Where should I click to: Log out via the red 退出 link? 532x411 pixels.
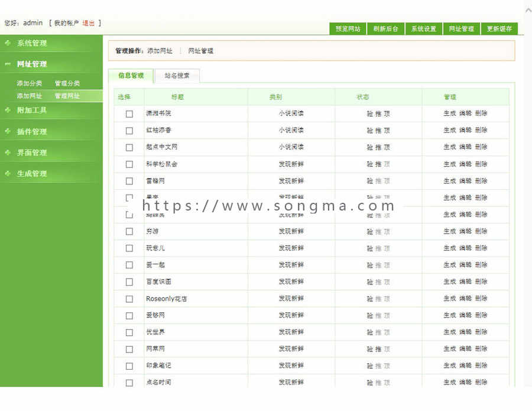point(89,23)
